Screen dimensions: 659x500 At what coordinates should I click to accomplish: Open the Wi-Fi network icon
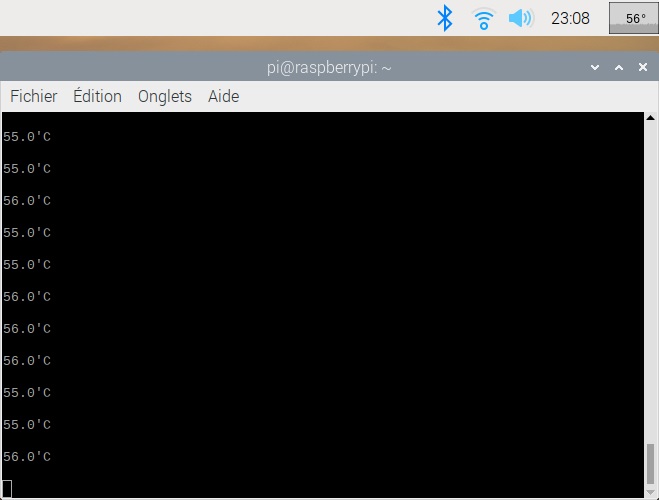pos(484,18)
